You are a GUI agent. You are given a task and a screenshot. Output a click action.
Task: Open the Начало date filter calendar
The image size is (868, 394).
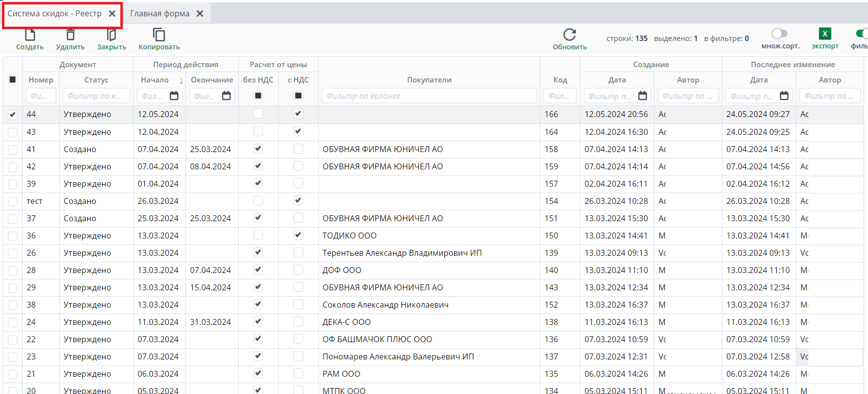(174, 96)
